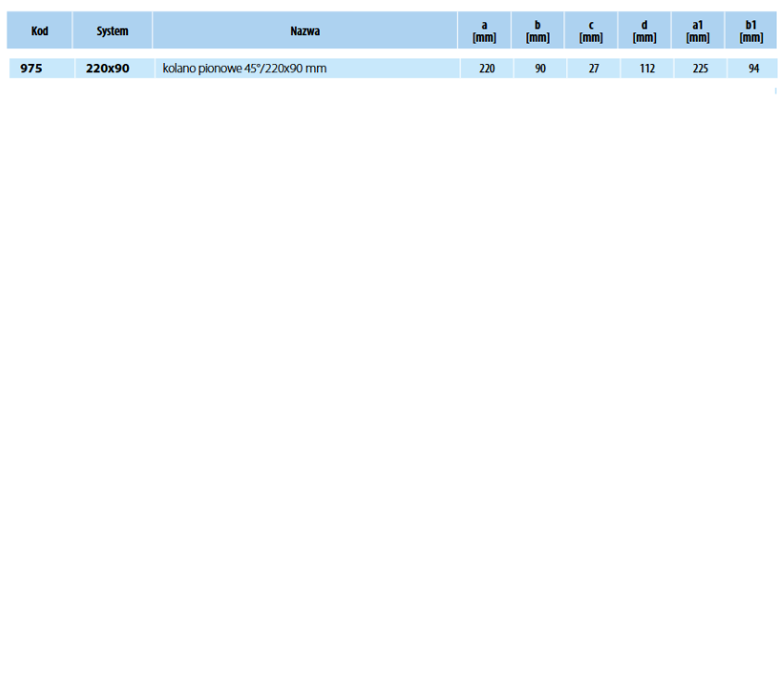Click the System column header

(x=112, y=31)
